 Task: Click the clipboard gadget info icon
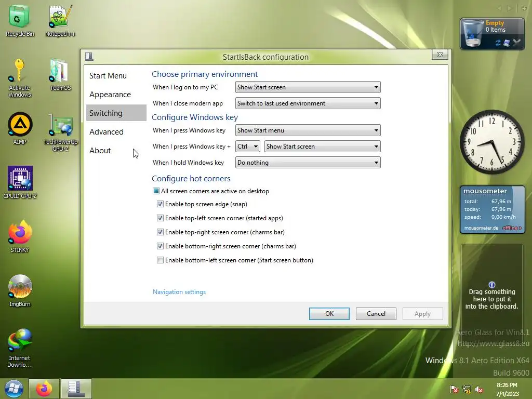492,284
